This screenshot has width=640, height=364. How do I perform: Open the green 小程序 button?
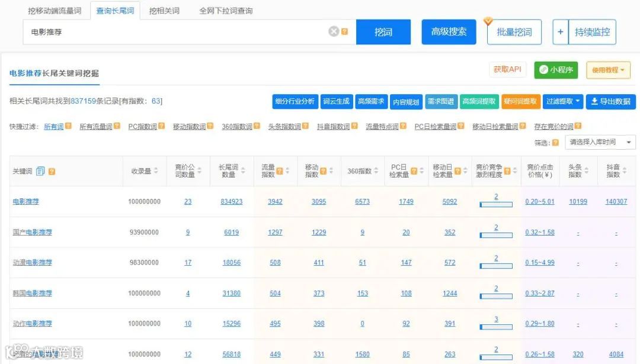[556, 70]
